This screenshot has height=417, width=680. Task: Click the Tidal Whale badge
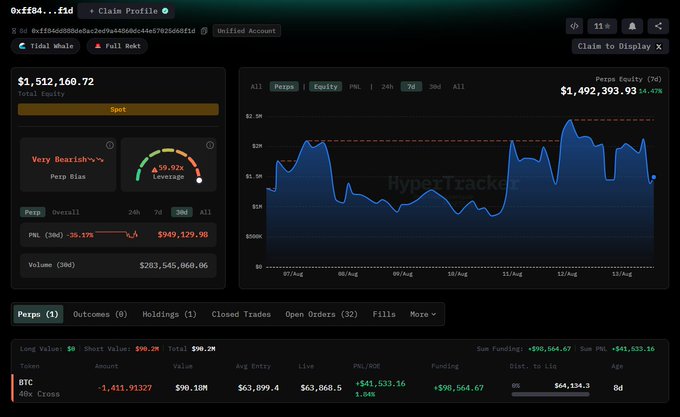click(x=46, y=46)
